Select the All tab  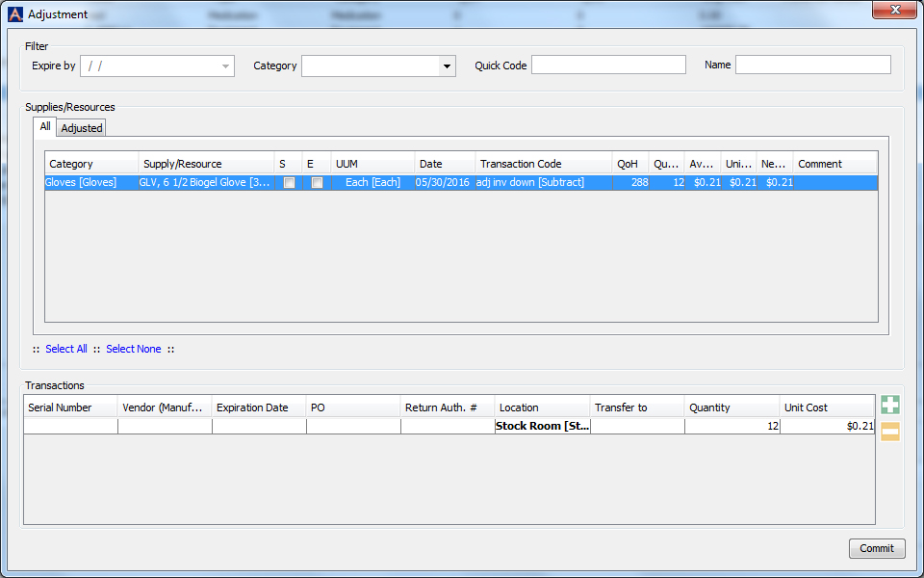click(x=45, y=127)
